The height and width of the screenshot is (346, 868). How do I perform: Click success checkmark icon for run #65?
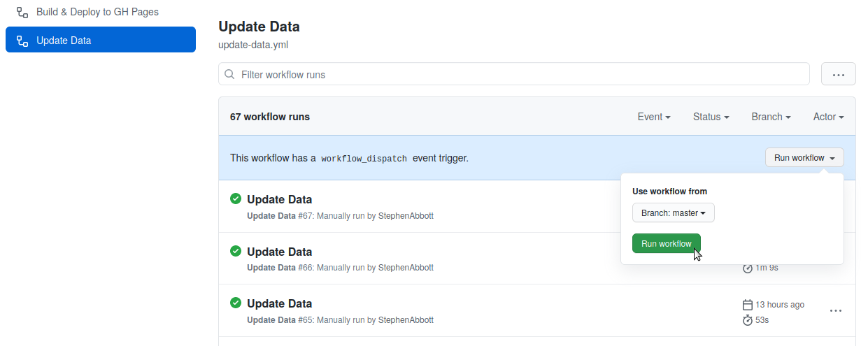pos(236,303)
